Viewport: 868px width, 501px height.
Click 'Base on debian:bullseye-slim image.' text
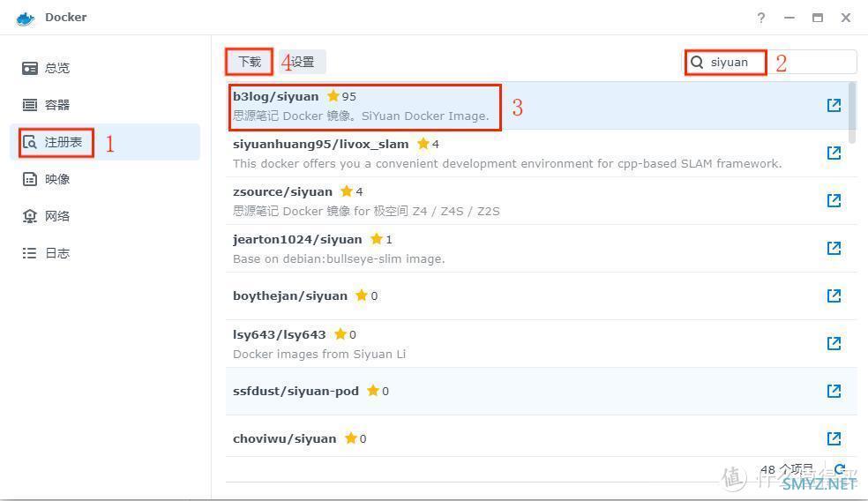tap(339, 258)
